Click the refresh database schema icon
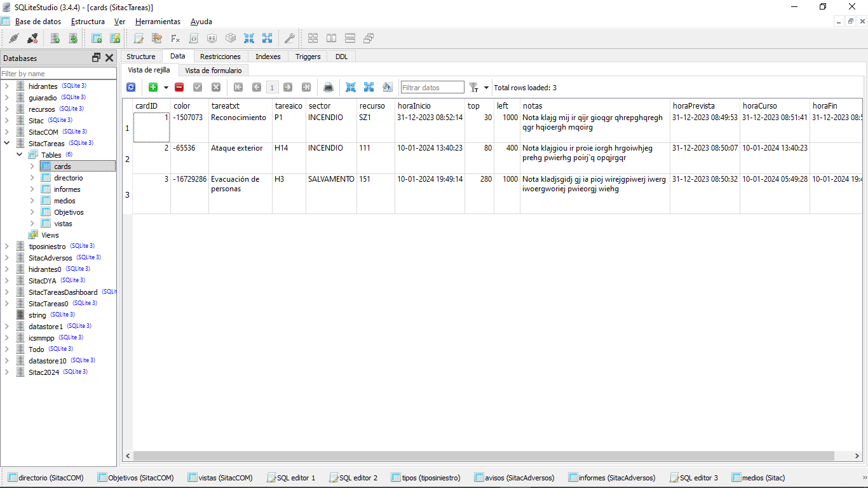Image resolution: width=868 pixels, height=488 pixels. coord(73,38)
